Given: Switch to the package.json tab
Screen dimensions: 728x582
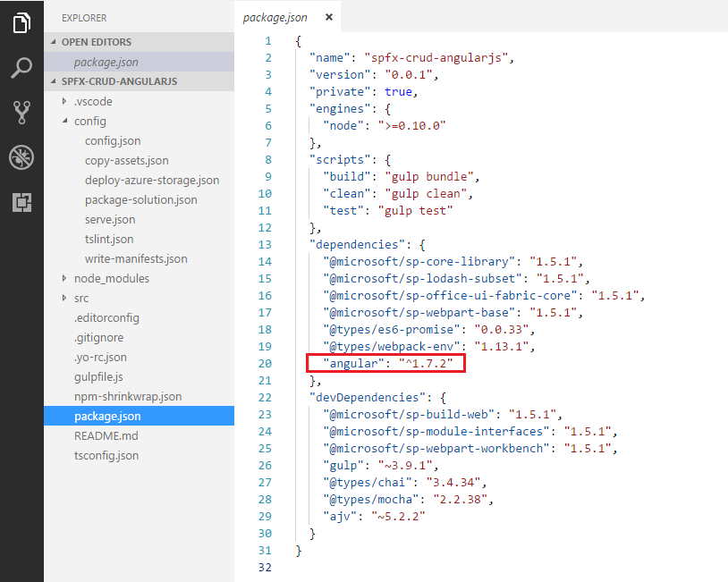Looking at the screenshot, I should tap(275, 17).
